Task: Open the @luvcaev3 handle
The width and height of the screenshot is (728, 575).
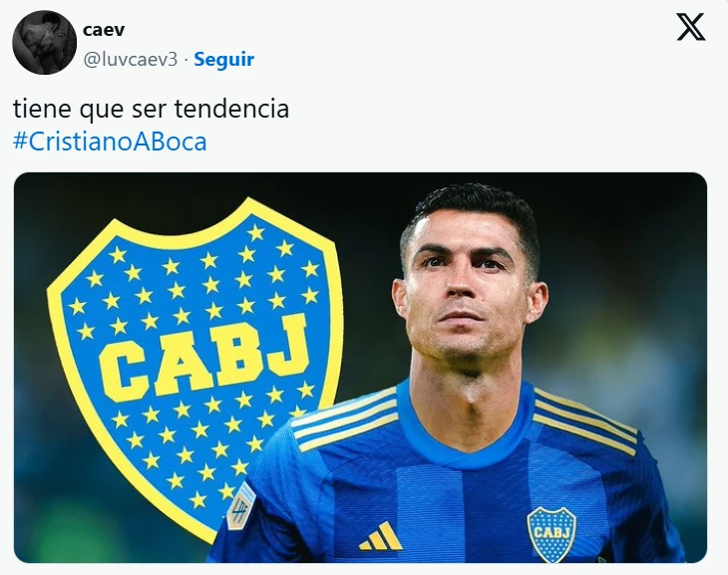Action: [x=130, y=60]
